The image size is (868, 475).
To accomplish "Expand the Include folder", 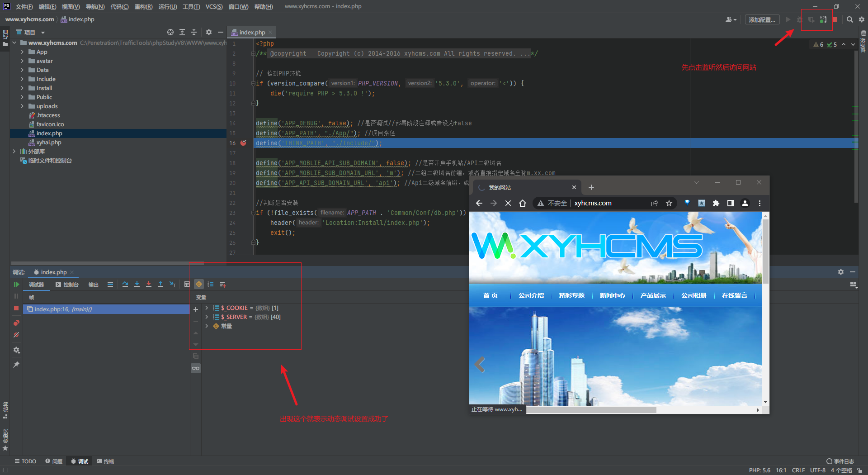I will pos(22,79).
